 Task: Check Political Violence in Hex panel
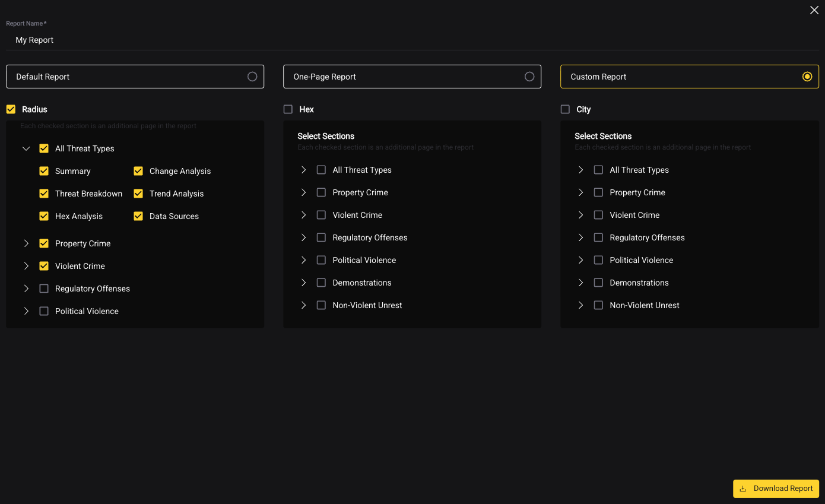(x=321, y=260)
